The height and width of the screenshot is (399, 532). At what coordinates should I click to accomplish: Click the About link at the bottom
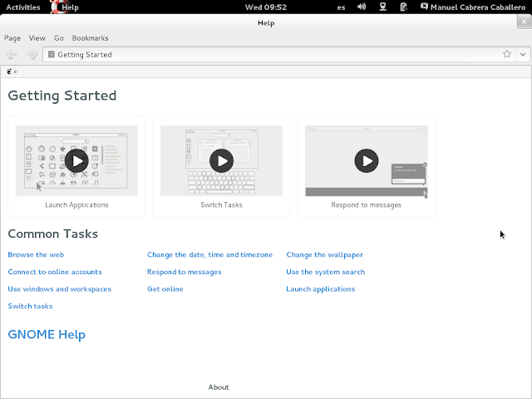pos(219,387)
